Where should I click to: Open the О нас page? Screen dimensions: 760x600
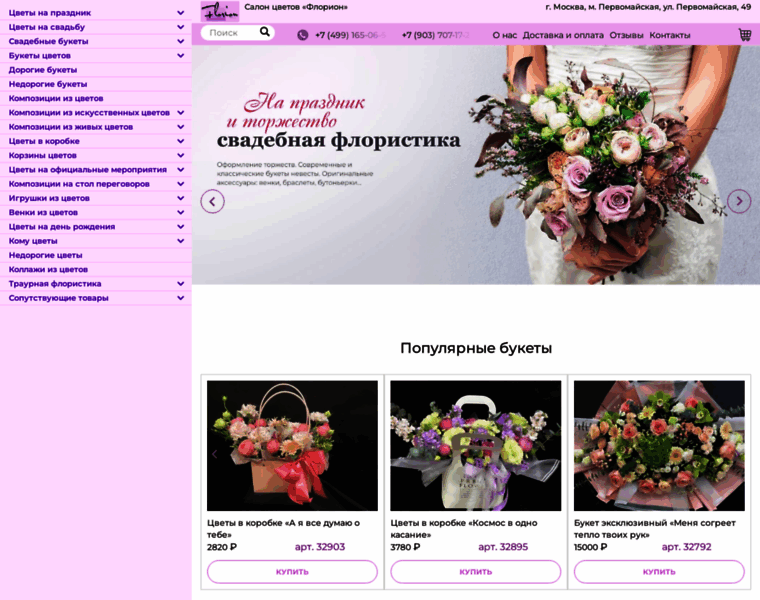tap(504, 35)
